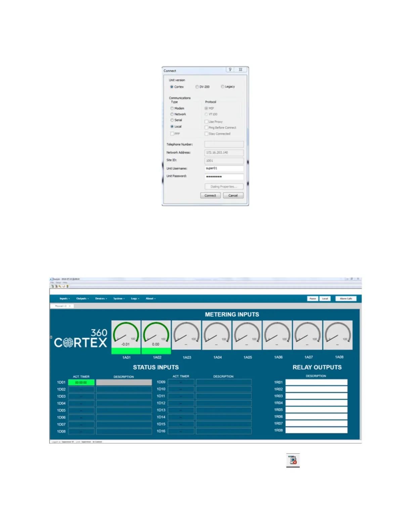
Task: Open the About dropdown menu
Action: point(150,298)
